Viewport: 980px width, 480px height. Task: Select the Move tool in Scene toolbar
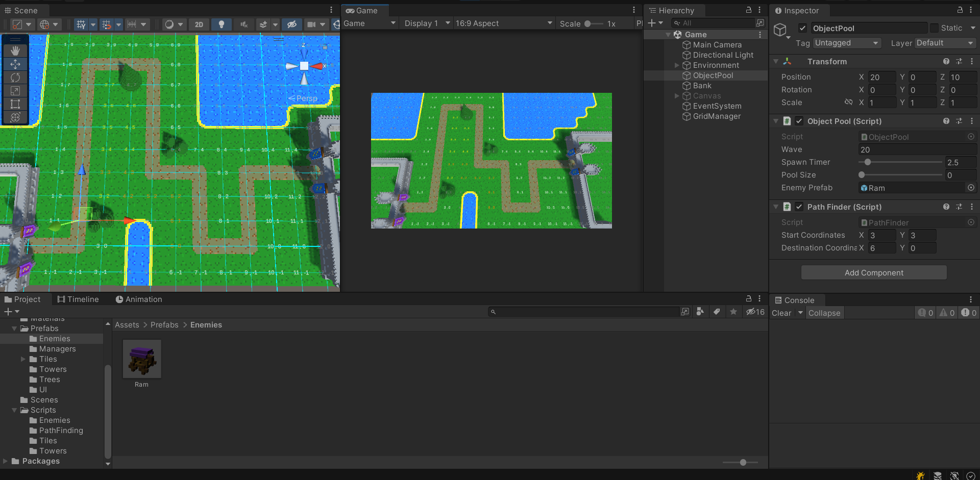point(15,64)
